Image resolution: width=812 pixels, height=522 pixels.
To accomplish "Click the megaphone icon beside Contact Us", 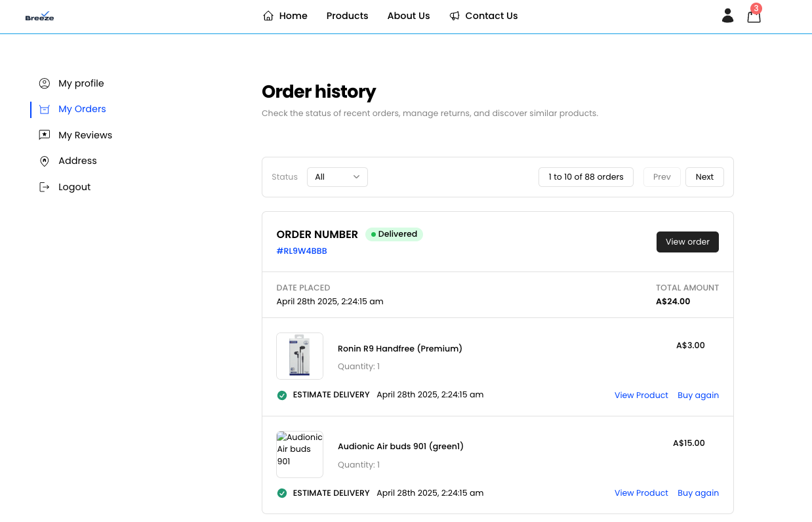I will 453,15.
